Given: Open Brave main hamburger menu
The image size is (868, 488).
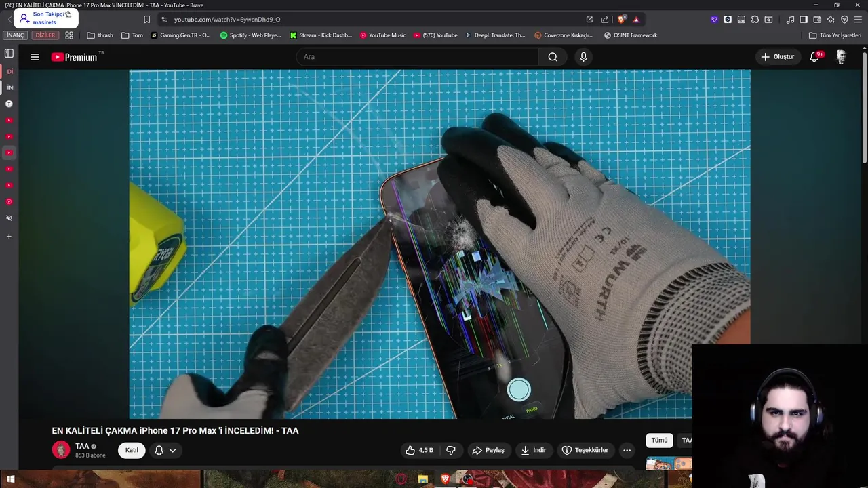Looking at the screenshot, I should (858, 19).
